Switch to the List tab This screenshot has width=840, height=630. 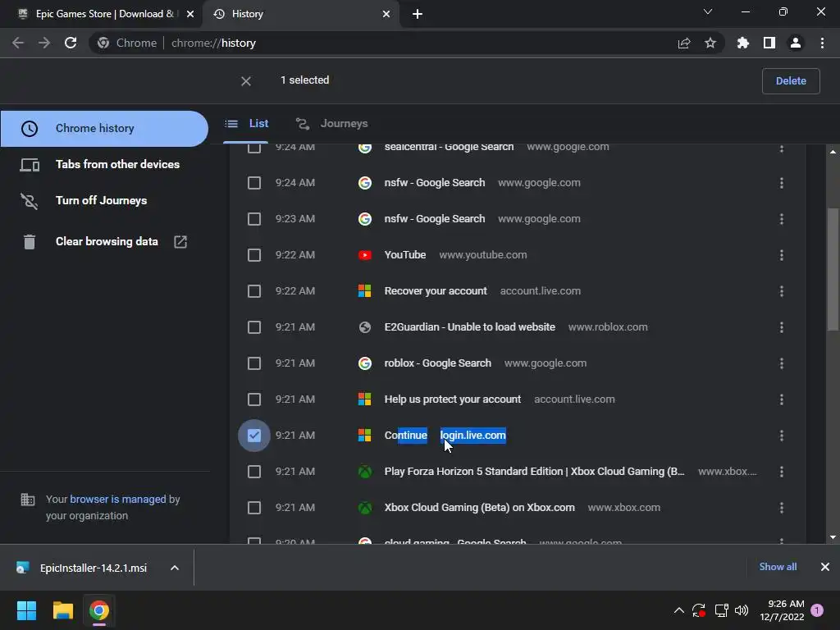click(x=246, y=124)
